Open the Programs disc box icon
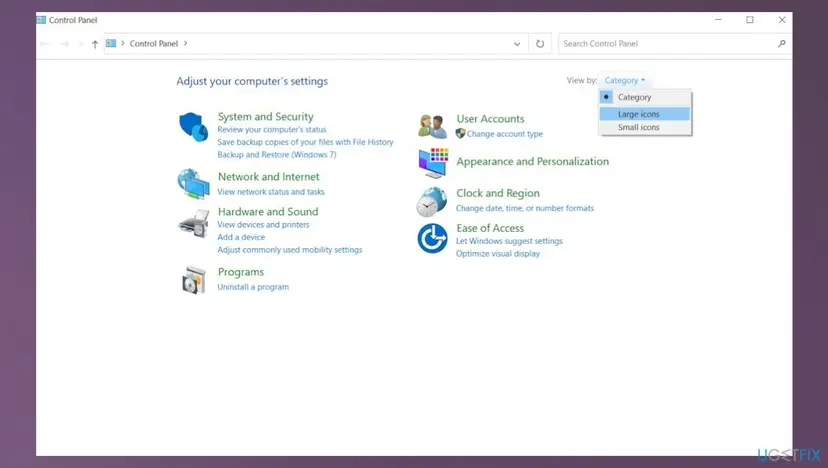828x468 pixels. point(193,280)
